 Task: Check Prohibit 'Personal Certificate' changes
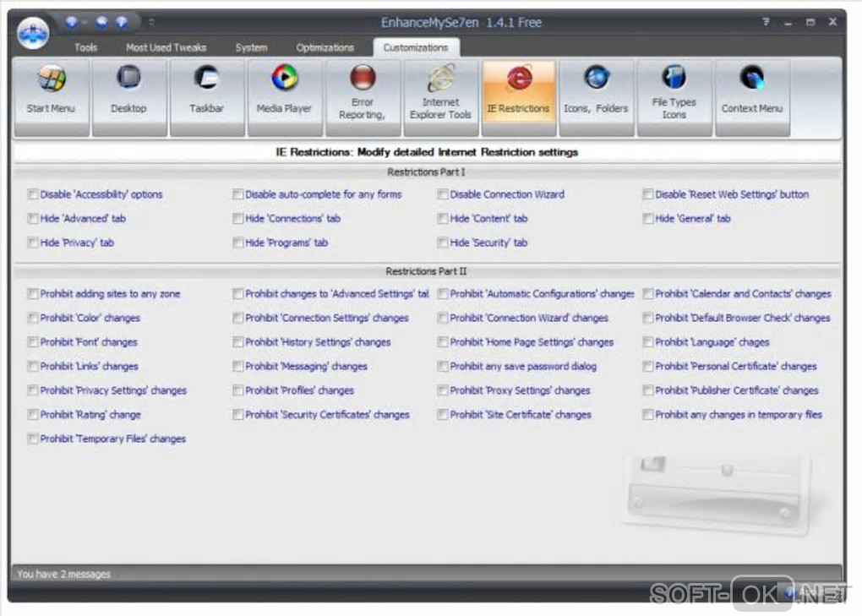(647, 366)
